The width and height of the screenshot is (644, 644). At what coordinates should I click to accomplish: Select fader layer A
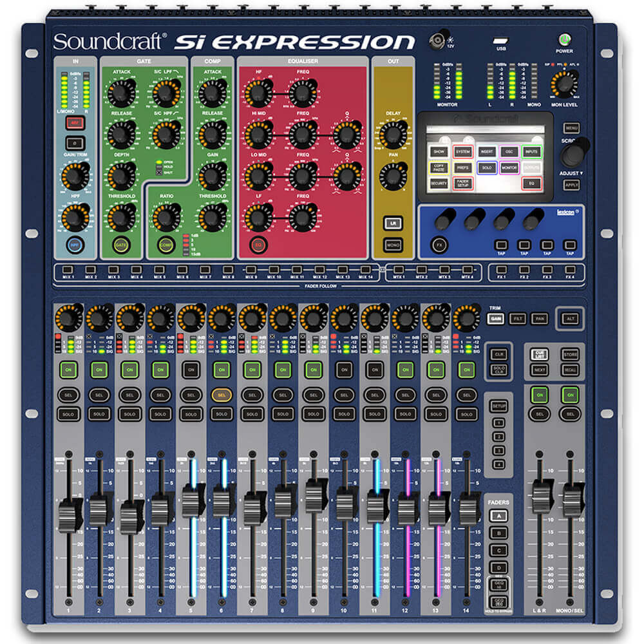tap(498, 516)
